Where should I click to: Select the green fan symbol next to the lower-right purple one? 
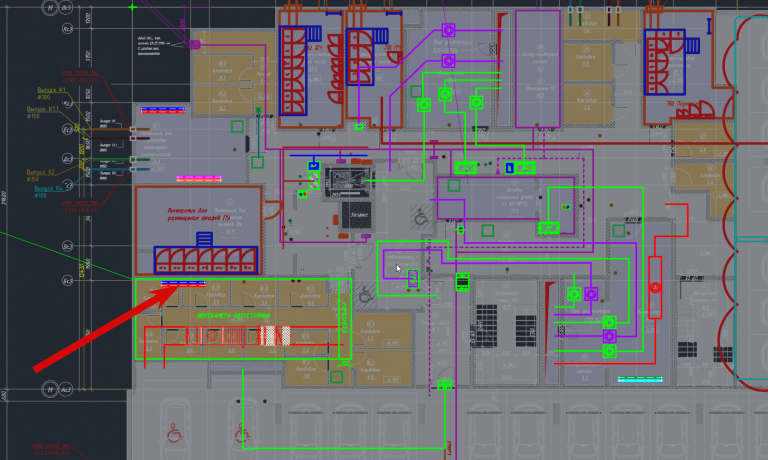tap(574, 294)
